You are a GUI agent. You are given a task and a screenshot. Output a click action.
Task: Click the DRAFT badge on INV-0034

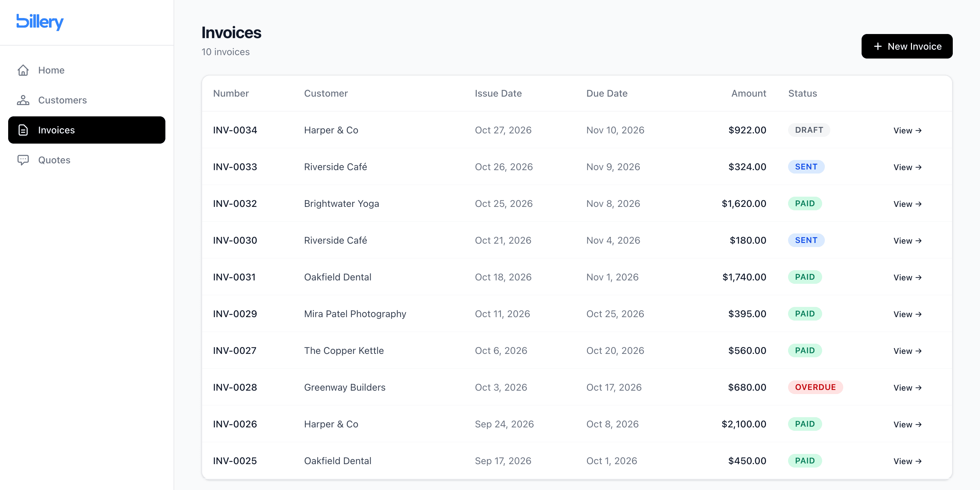pyautogui.click(x=809, y=130)
